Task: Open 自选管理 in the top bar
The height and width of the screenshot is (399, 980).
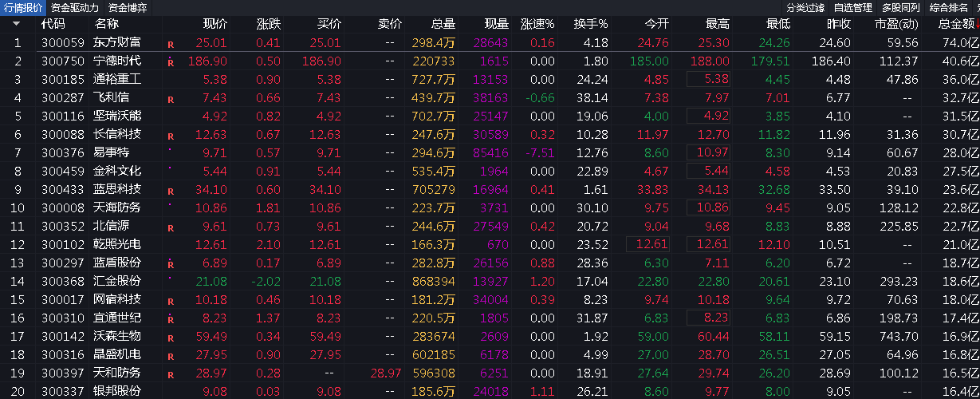Action: point(853,7)
